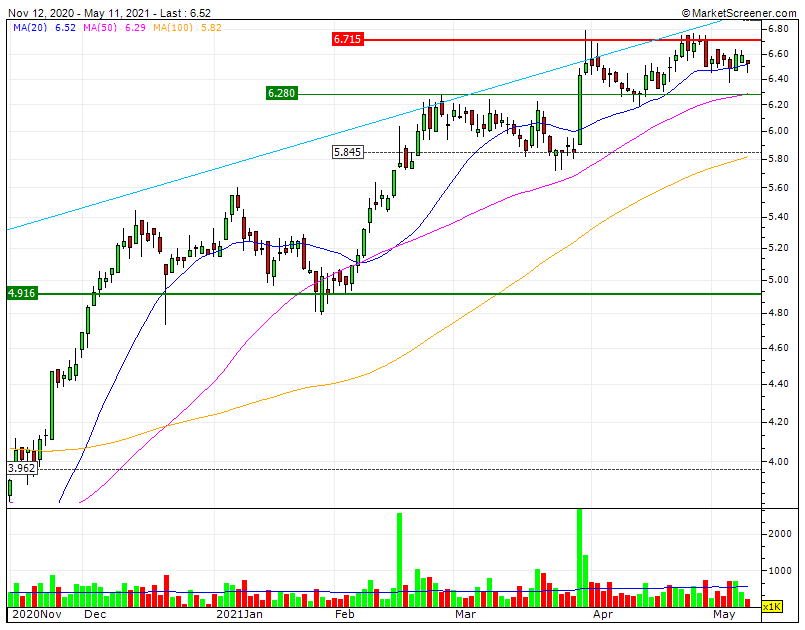Click the 6.80 price axis label
This screenshot has height=630, width=805.
(778, 28)
